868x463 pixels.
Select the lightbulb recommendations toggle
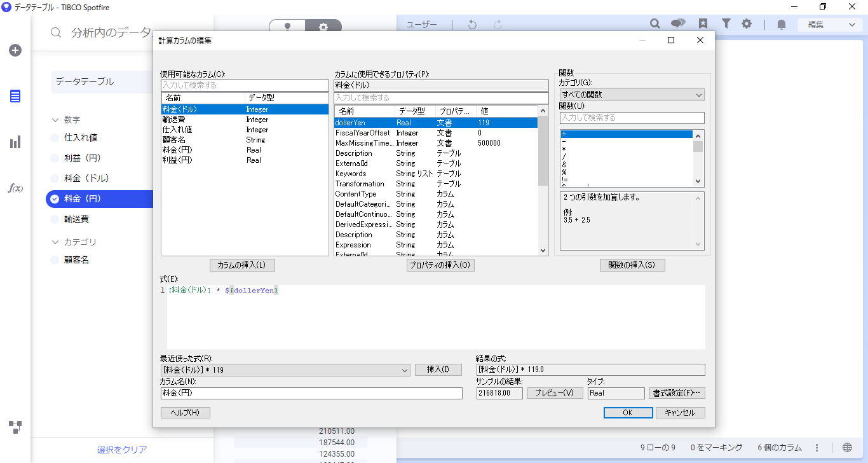coord(287,27)
